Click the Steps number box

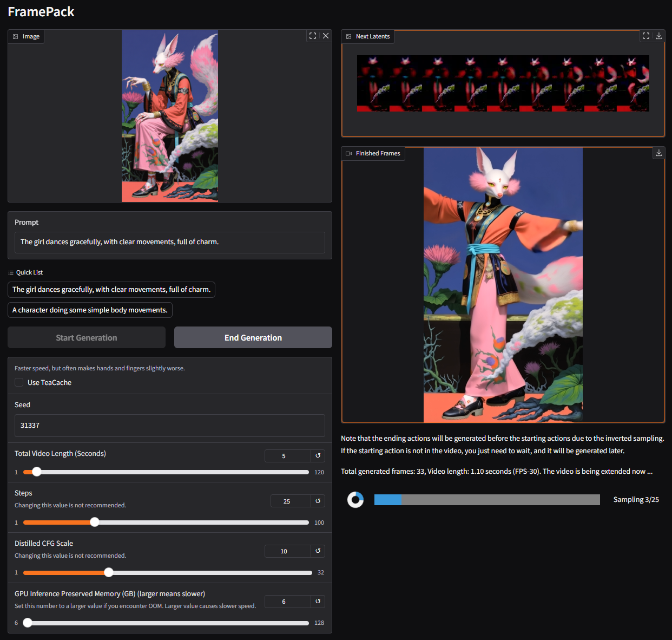point(291,501)
